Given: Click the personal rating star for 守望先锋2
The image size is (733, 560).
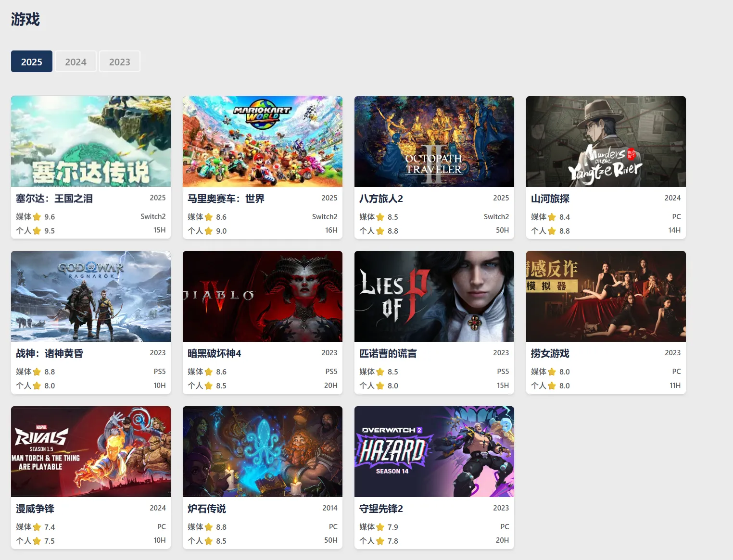Looking at the screenshot, I should pyautogui.click(x=380, y=541).
